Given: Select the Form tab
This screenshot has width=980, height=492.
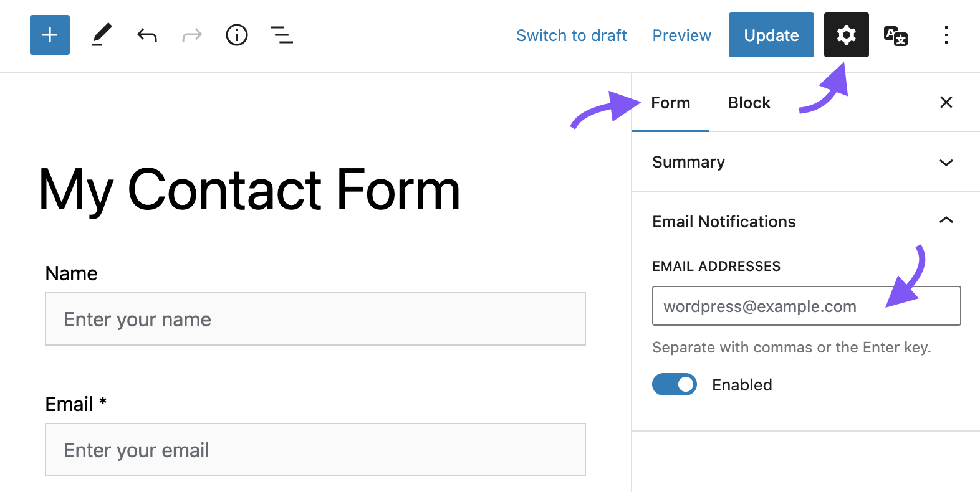Looking at the screenshot, I should coord(671,103).
